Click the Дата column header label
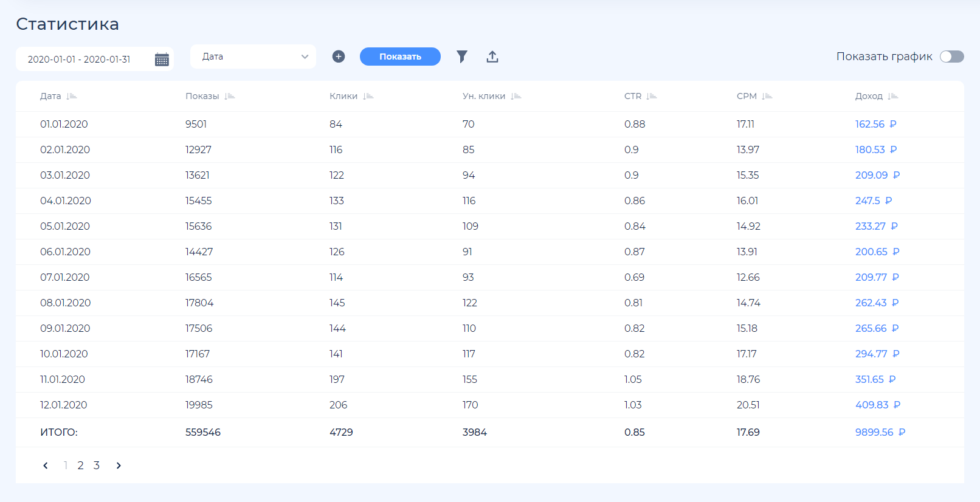Image resolution: width=980 pixels, height=502 pixels. [50, 96]
